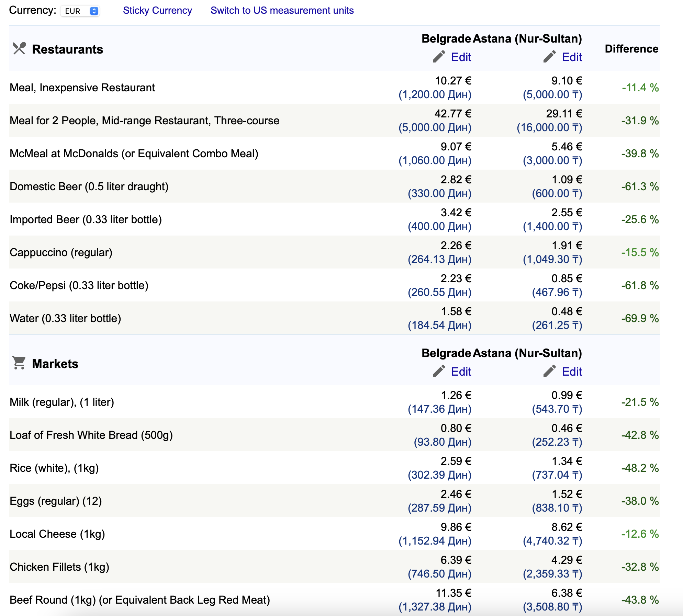Click Astana pencil icon in Restaurants header
The height and width of the screenshot is (616, 683).
(x=550, y=57)
